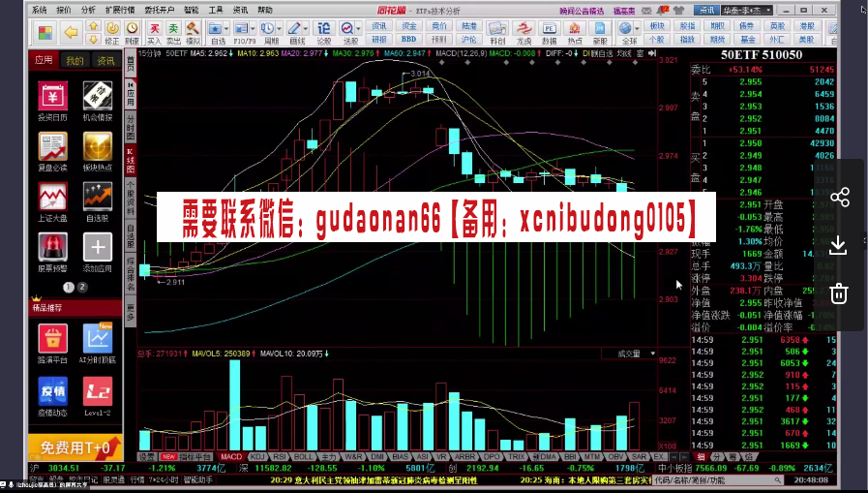868x493 pixels.
Task: Open the 分析 menu
Action: coord(88,10)
